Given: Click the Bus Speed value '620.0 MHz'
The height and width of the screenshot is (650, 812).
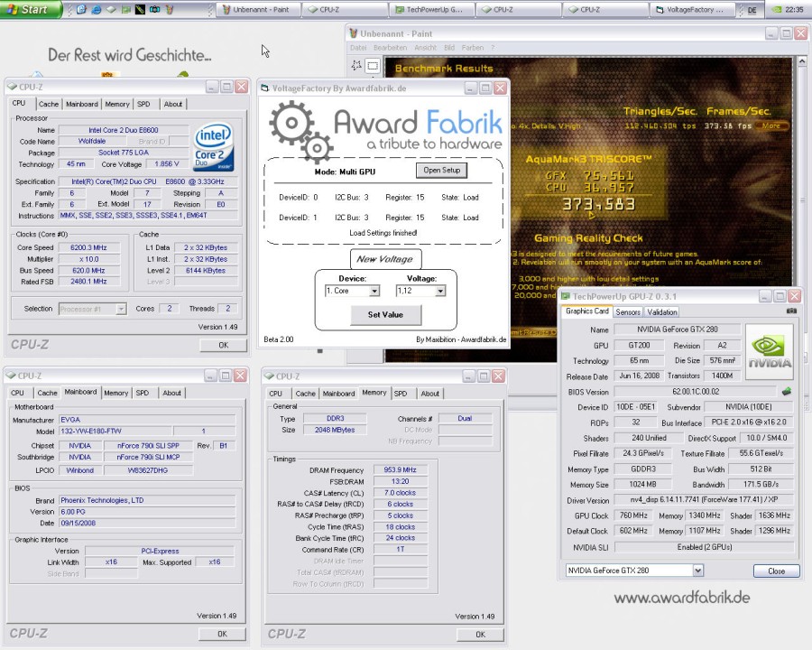Looking at the screenshot, I should coord(88,271).
